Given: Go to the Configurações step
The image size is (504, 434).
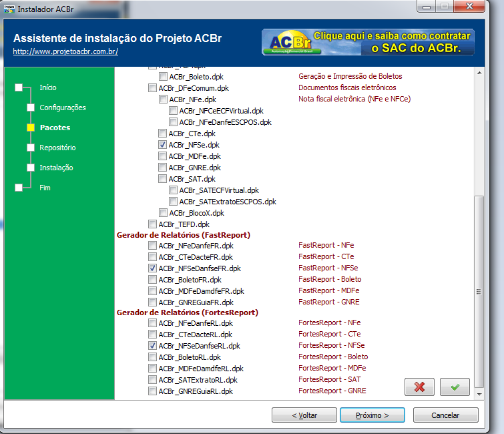Looking at the screenshot, I should [63, 107].
